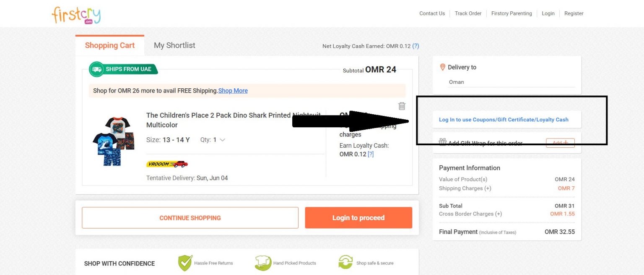Click Log In to use Coupons link
Screen dimensions: 644x275
coord(504,119)
